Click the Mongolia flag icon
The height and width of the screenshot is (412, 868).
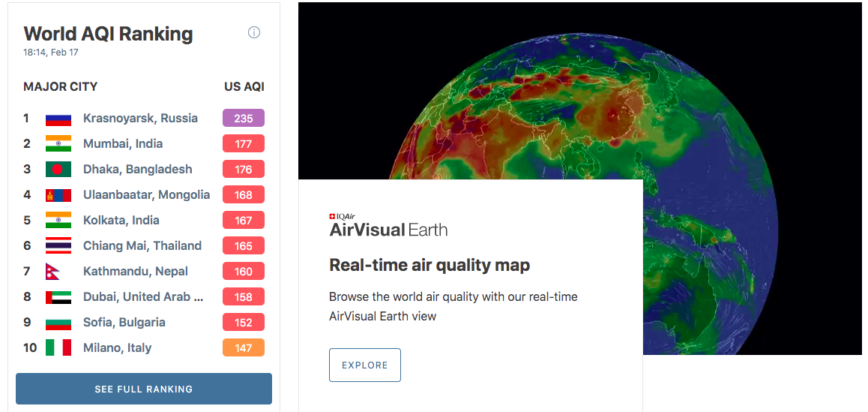pos(58,194)
